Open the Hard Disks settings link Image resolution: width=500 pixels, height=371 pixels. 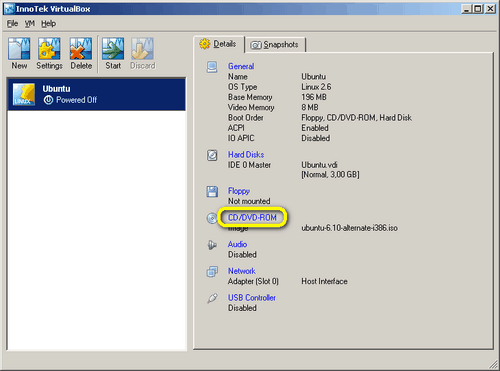click(246, 155)
